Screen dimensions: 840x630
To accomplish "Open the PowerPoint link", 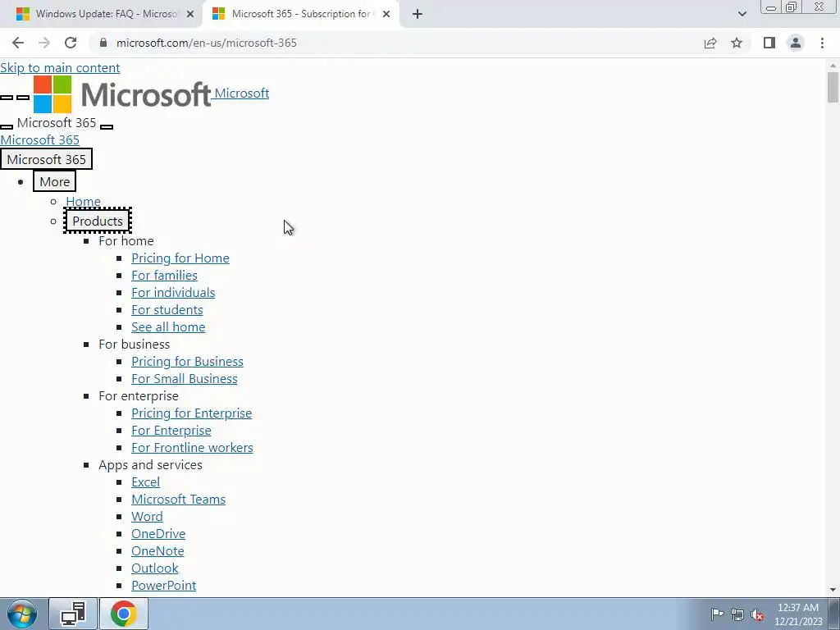I will click(x=164, y=585).
